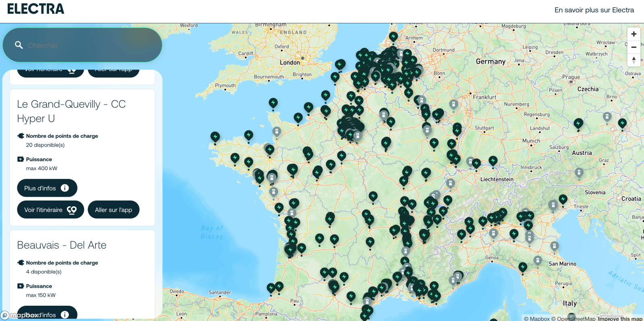This screenshot has height=321, width=644.
Task: Open the '© OpenStreetMap' attribution link
Action: tap(573, 319)
